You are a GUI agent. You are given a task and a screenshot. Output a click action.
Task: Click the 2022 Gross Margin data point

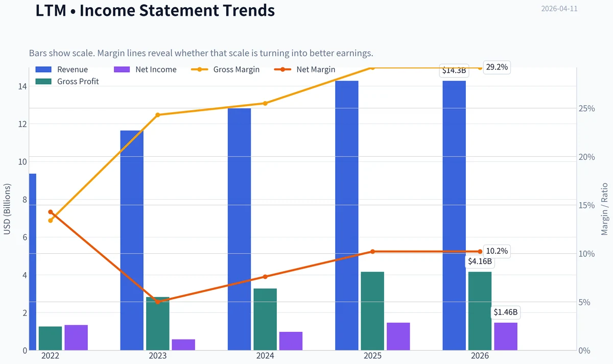pos(51,221)
